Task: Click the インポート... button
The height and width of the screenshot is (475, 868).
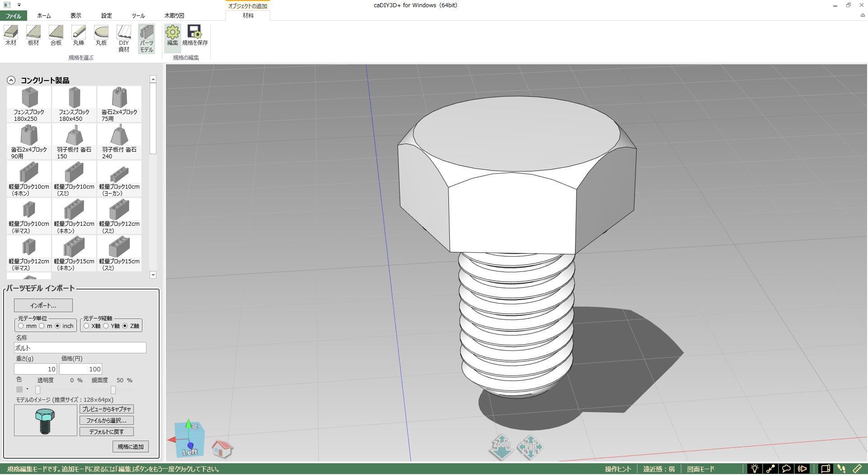Action: point(43,305)
